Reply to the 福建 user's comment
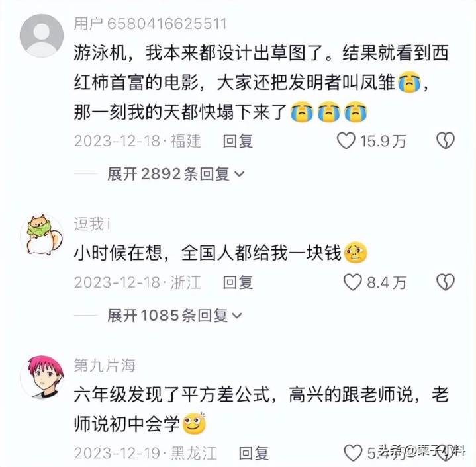The image size is (476, 467). pyautogui.click(x=238, y=141)
